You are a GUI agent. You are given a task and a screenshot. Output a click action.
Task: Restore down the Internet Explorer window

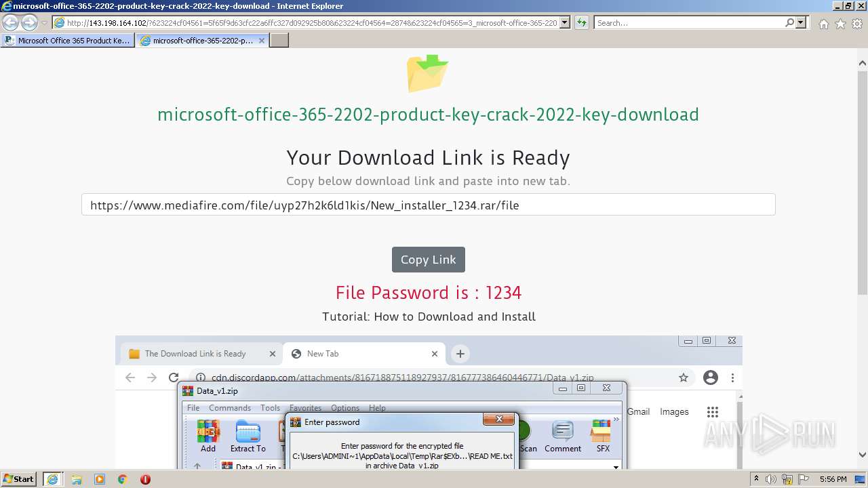[848, 6]
